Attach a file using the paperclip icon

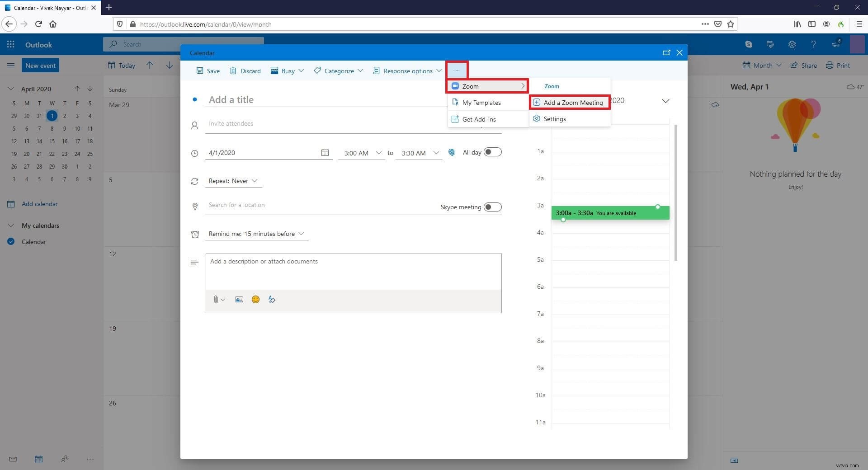click(x=216, y=299)
